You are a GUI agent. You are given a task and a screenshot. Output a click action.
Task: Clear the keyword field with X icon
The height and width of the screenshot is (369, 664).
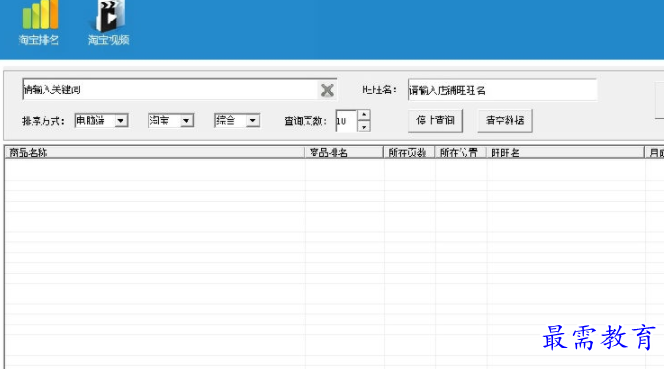[x=327, y=90]
